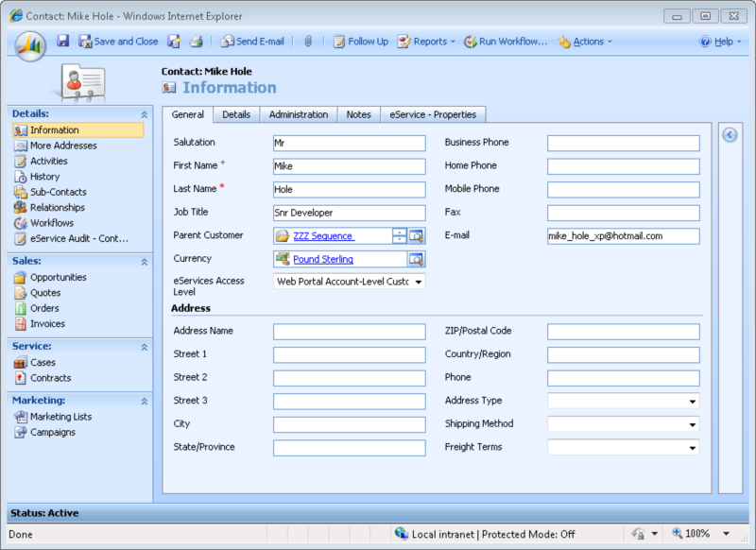The height and width of the screenshot is (550, 756).
Task: Click the Print icon in toolbar
Action: coord(197,42)
